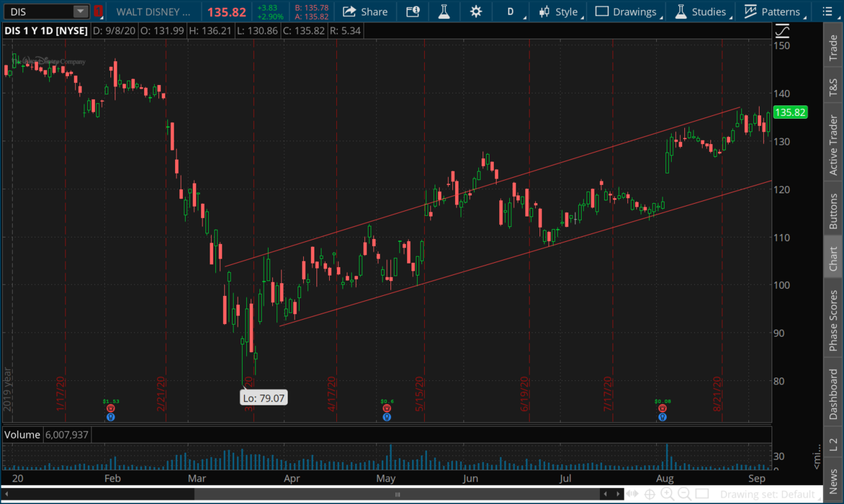This screenshot has height=504, width=844.
Task: Click the 'O: 131.99' open value
Action: coord(161,31)
